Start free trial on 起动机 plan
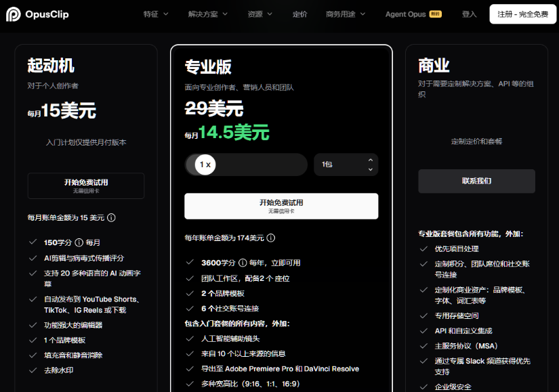The height and width of the screenshot is (392, 559). coord(86,186)
